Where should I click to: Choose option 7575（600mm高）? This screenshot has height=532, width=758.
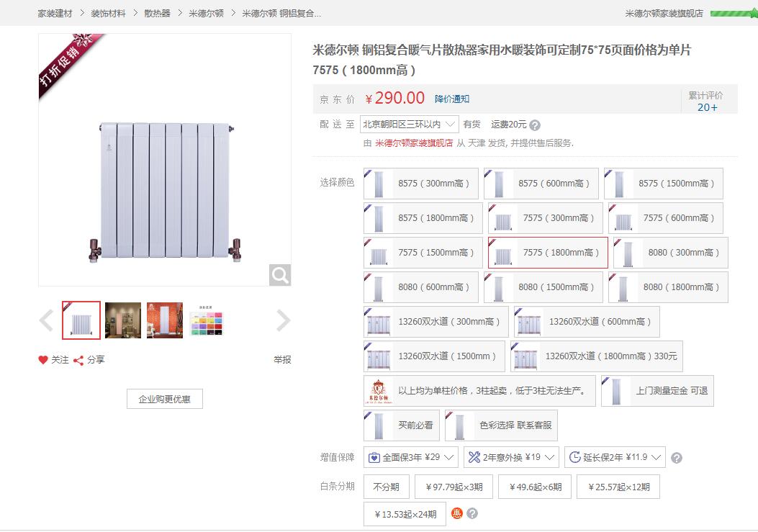click(x=666, y=218)
